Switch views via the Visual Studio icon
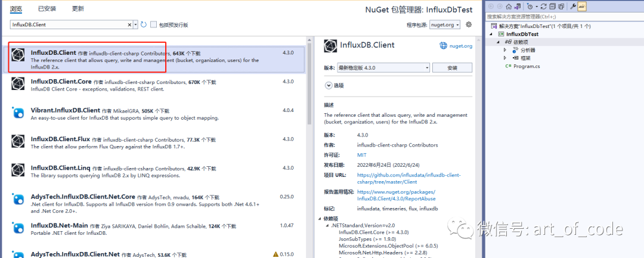 [518, 7]
